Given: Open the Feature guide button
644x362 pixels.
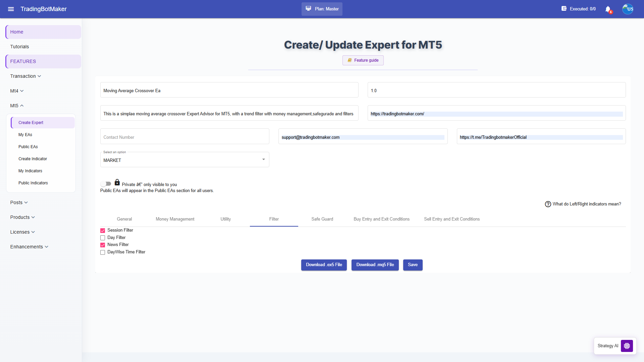Looking at the screenshot, I should (x=363, y=60).
